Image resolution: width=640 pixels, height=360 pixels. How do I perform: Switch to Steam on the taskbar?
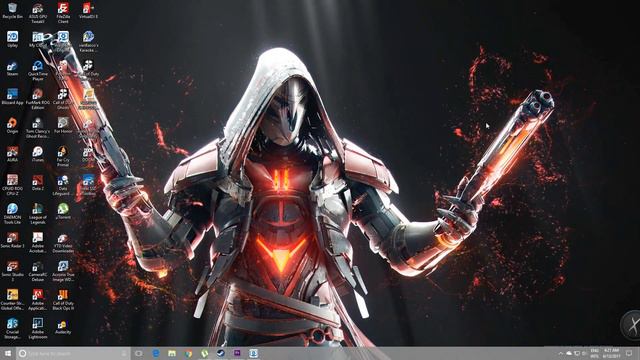[x=221, y=353]
